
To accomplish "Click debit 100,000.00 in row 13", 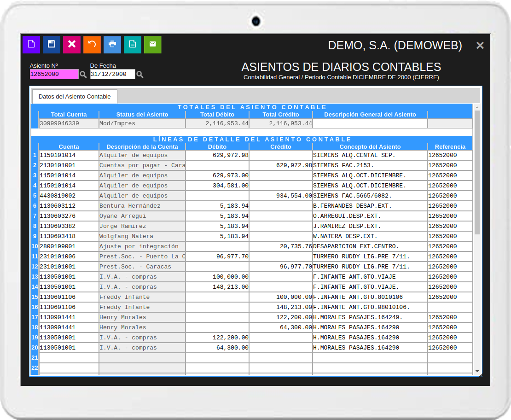I will (217, 276).
